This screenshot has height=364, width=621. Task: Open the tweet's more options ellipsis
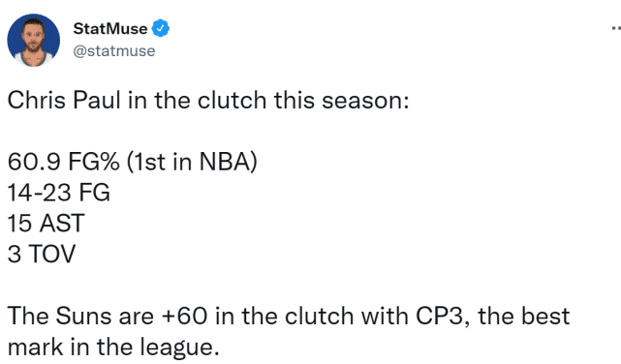(616, 28)
